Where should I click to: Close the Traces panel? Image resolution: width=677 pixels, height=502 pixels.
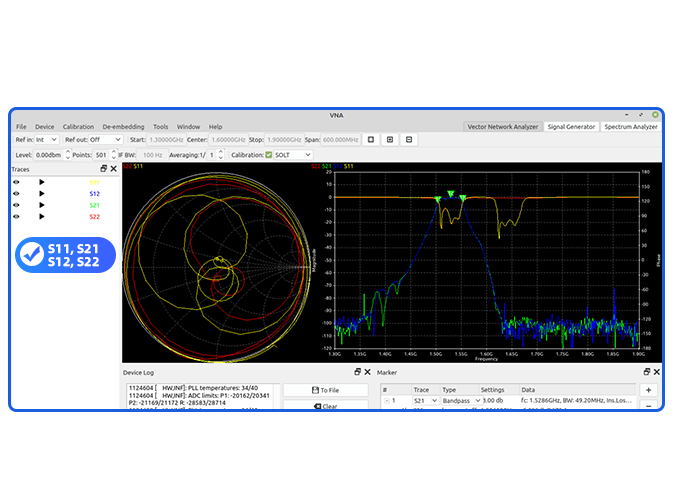pyautogui.click(x=114, y=169)
